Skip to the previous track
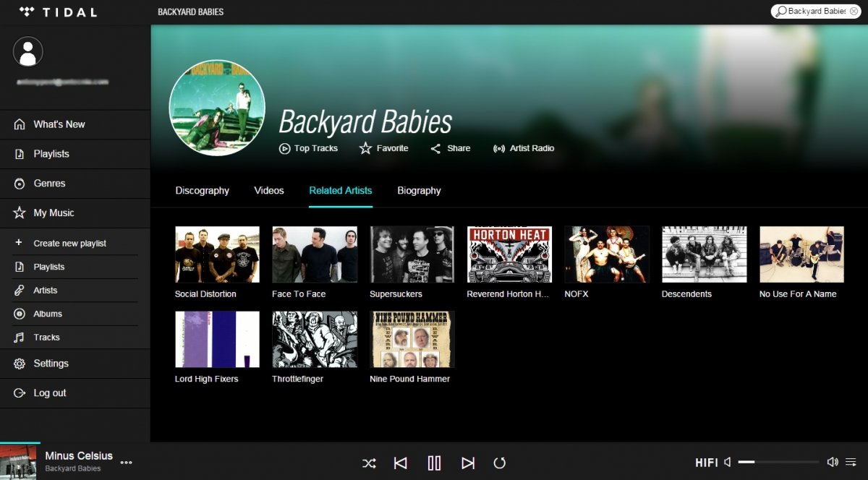868x480 pixels. tap(400, 463)
